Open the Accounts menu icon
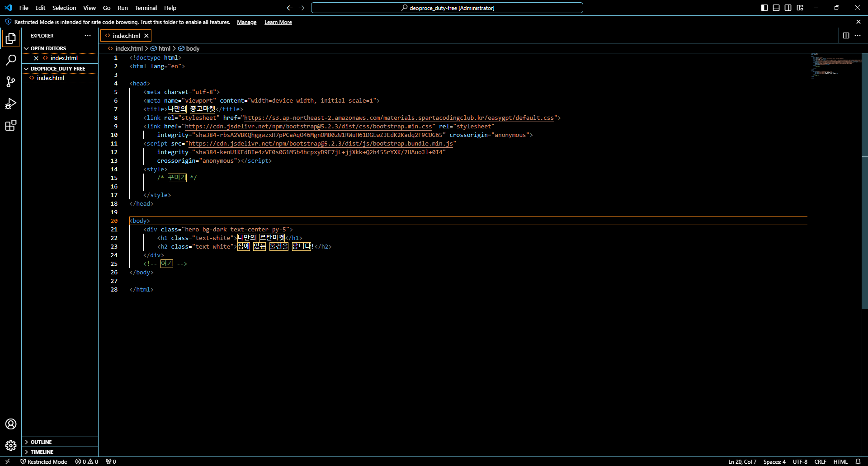The height and width of the screenshot is (466, 868). tap(11, 424)
